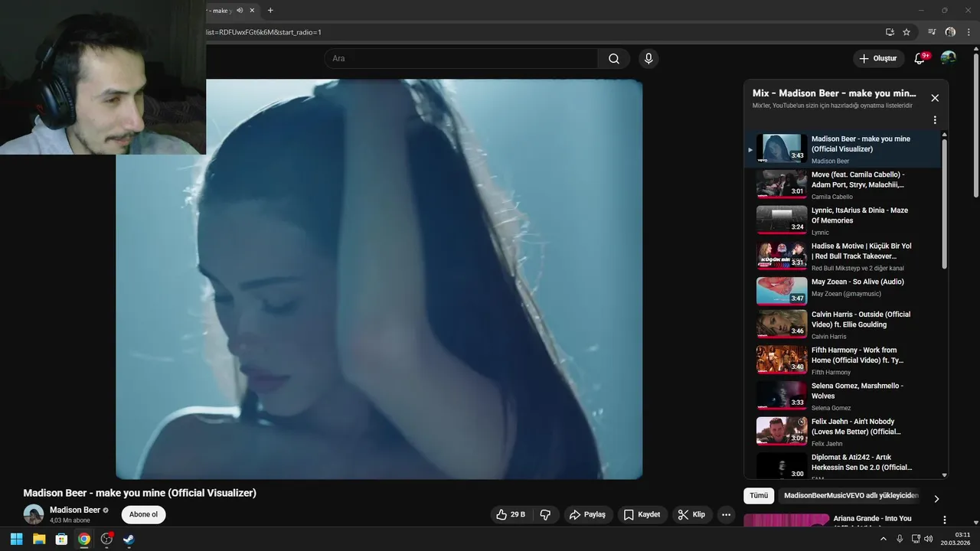Viewport: 980px width, 551px height.
Task: Open Chrome three-dot menu
Action: pyautogui.click(x=969, y=32)
